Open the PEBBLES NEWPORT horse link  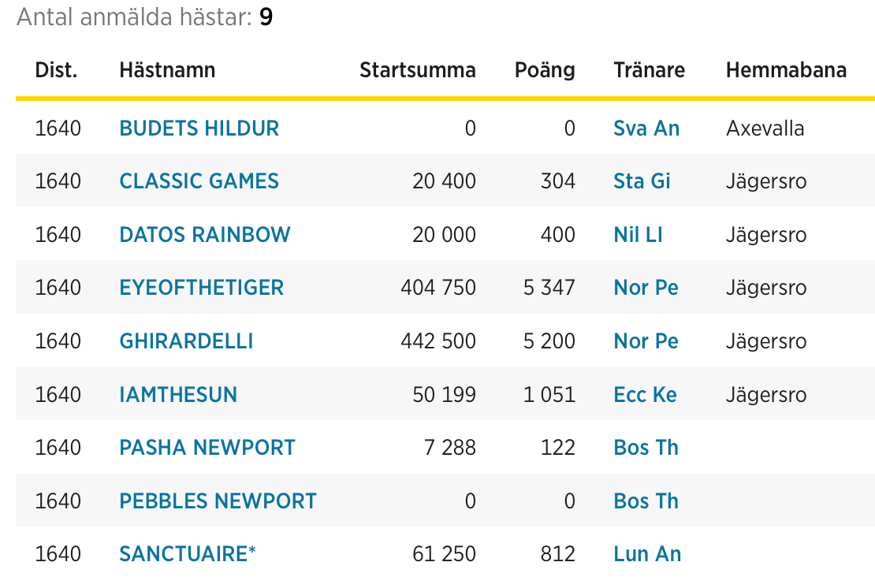(x=218, y=501)
